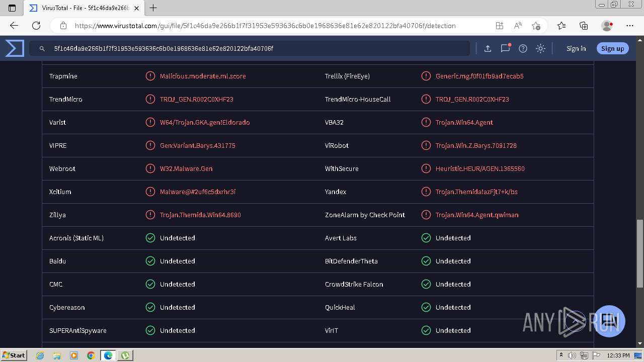Image resolution: width=644 pixels, height=362 pixels.
Task: Toggle the light/dark theme icon
Action: click(x=541, y=48)
